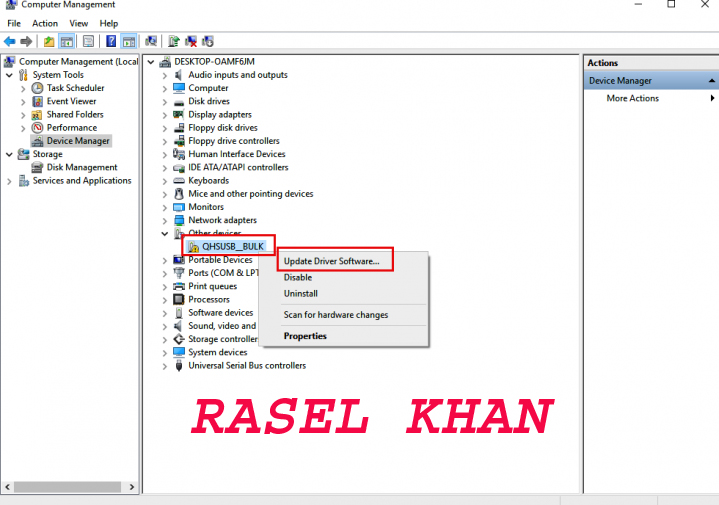Click the gray Forward arrow in toolbar
719x505 pixels.
[26, 41]
